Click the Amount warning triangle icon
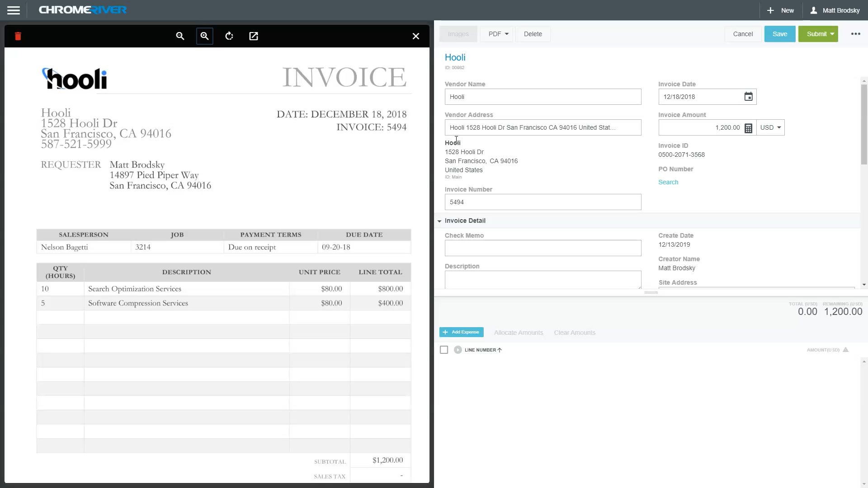The width and height of the screenshot is (868, 488). click(x=846, y=350)
